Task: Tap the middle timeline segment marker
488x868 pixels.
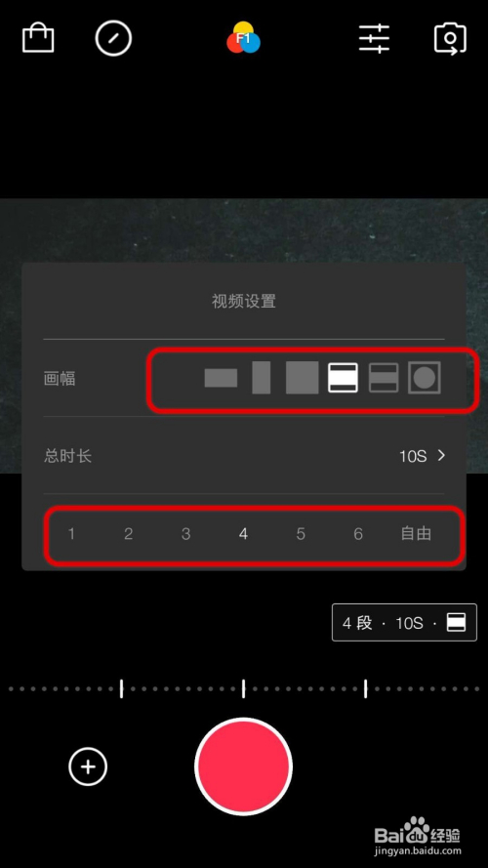Action: [243, 689]
